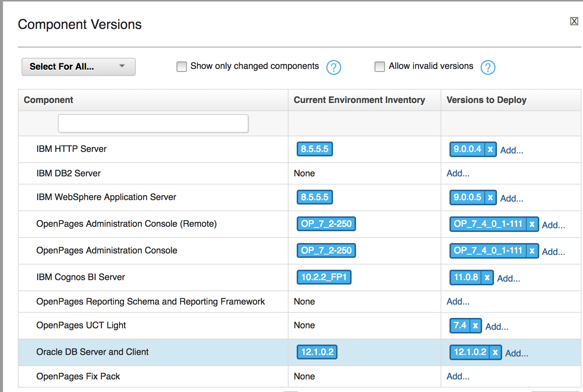Select the IBM DB2 Server row name
Image resolution: width=583 pixels, height=392 pixels.
tap(69, 173)
